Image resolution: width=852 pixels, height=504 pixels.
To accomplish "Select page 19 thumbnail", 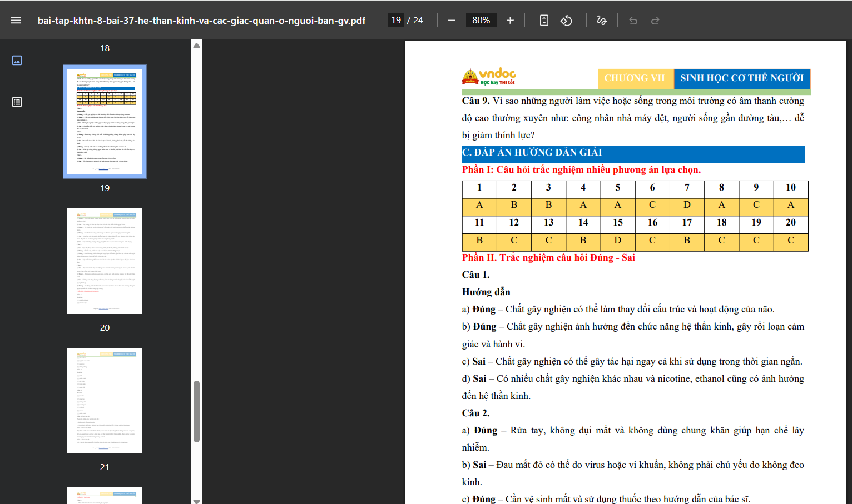I will tap(105, 122).
